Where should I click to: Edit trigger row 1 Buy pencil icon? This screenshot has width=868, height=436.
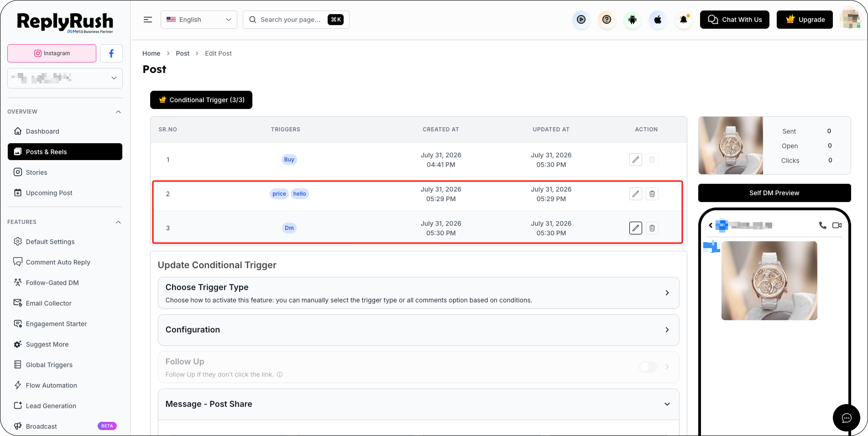coord(636,160)
